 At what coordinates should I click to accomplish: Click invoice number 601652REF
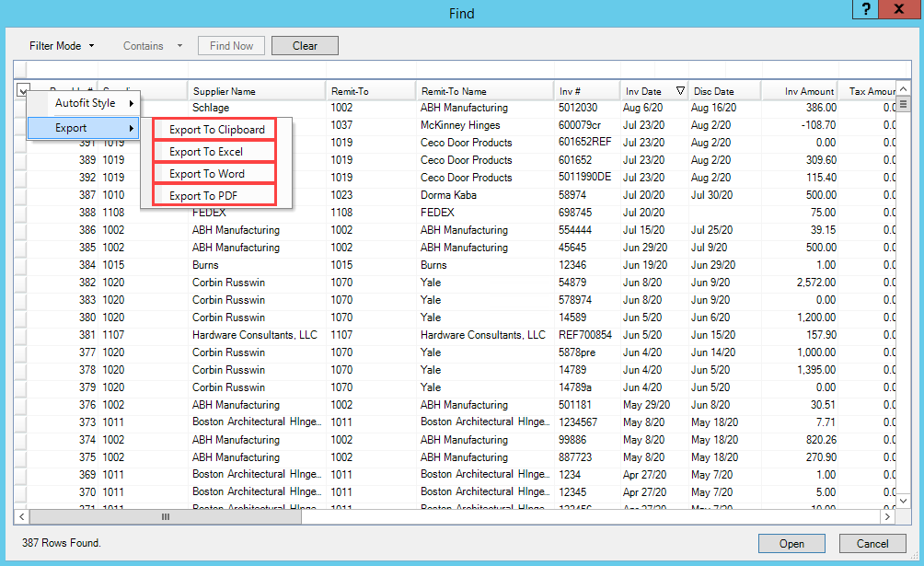tap(584, 142)
